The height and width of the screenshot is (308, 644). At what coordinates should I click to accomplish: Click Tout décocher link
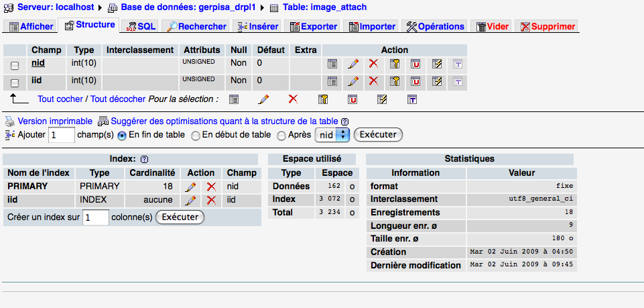pyautogui.click(x=118, y=99)
